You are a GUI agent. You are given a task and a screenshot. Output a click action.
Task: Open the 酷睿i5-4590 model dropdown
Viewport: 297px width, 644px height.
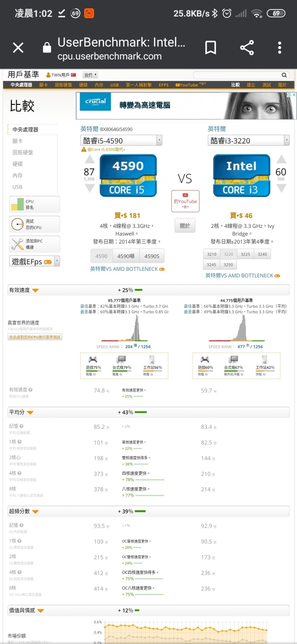121,140
